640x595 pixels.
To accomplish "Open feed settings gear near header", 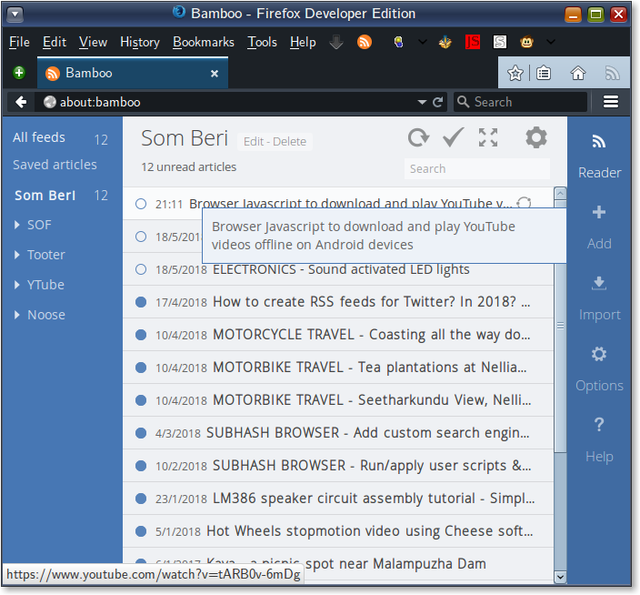I will click(536, 138).
